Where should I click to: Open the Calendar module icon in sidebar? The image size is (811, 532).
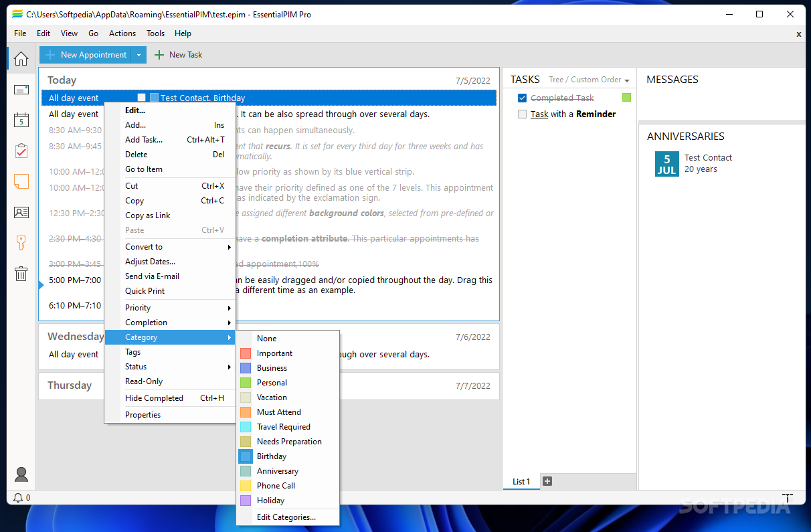point(21,120)
